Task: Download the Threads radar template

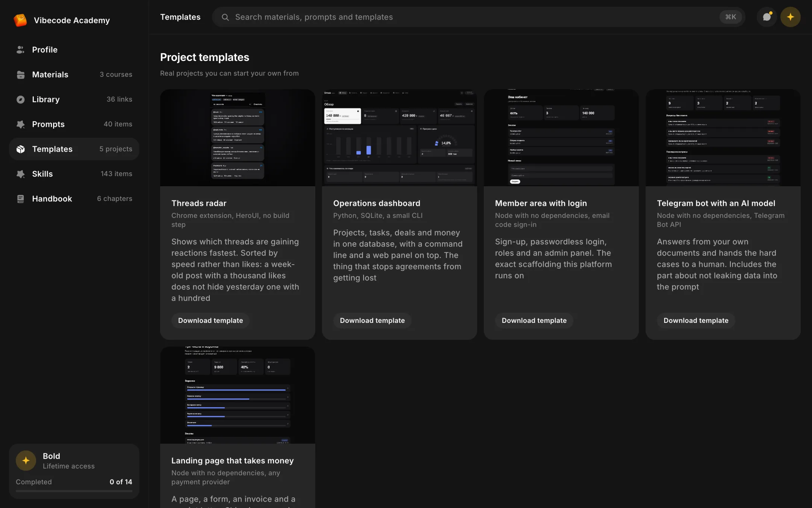Action: (211, 321)
